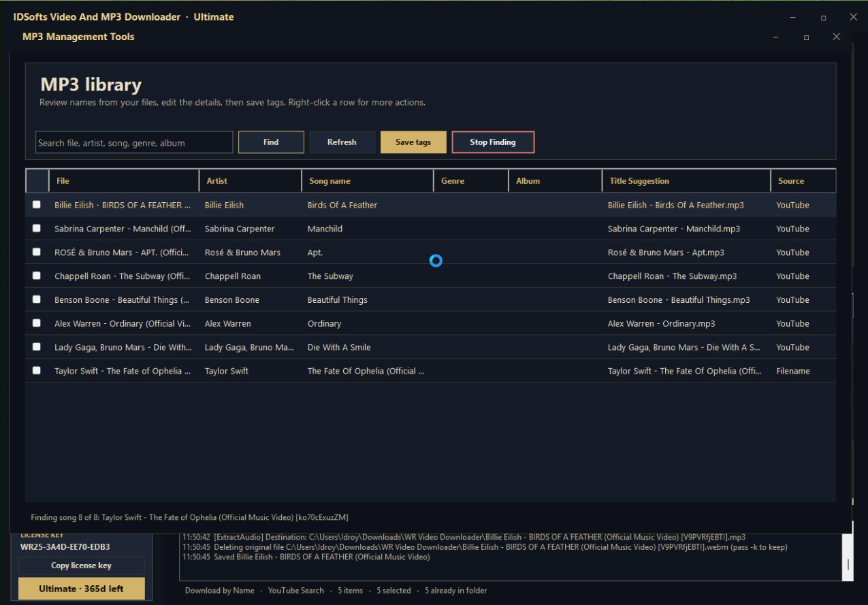Viewport: 868px width, 605px height.
Task: Click the 'Finding song 8 of 8' status text
Action: click(x=190, y=517)
